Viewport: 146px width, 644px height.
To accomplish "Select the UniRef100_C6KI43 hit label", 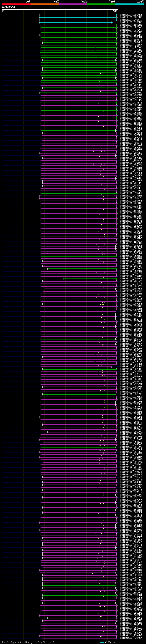I will (x=131, y=301).
